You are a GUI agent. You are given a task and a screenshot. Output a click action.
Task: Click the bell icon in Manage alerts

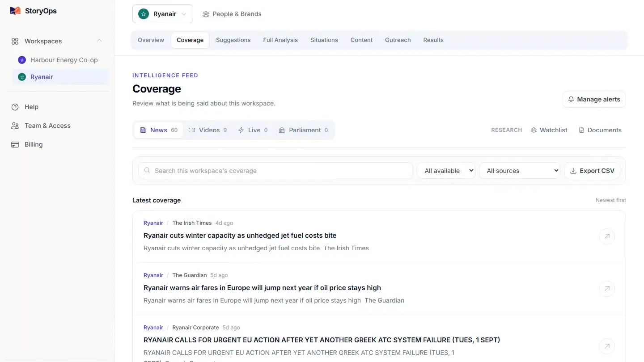click(x=571, y=99)
